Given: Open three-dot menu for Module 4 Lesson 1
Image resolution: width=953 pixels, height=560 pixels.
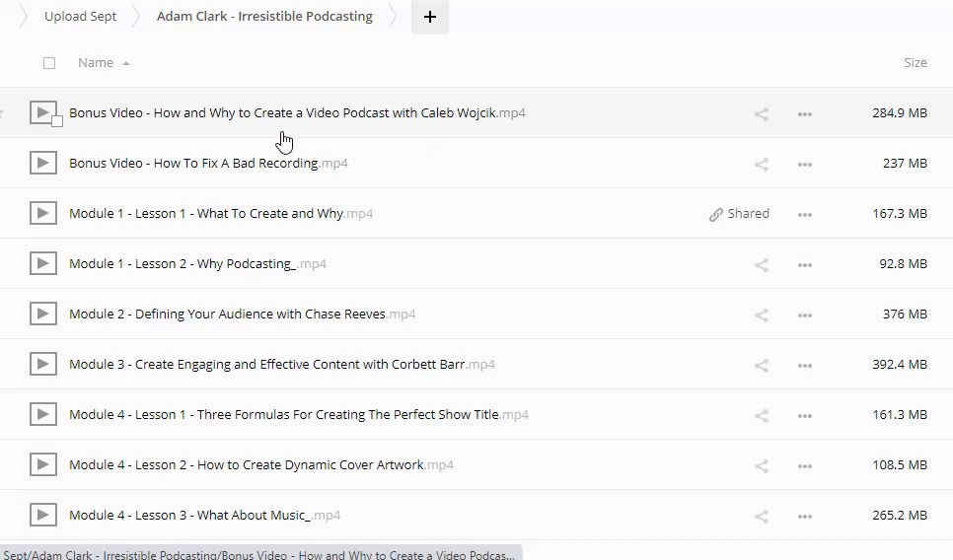Looking at the screenshot, I should 805,415.
